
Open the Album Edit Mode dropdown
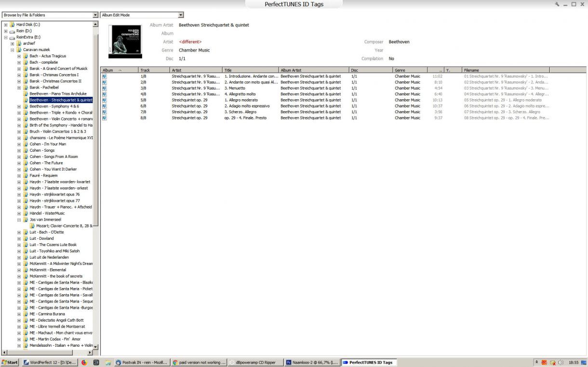pyautogui.click(x=181, y=15)
